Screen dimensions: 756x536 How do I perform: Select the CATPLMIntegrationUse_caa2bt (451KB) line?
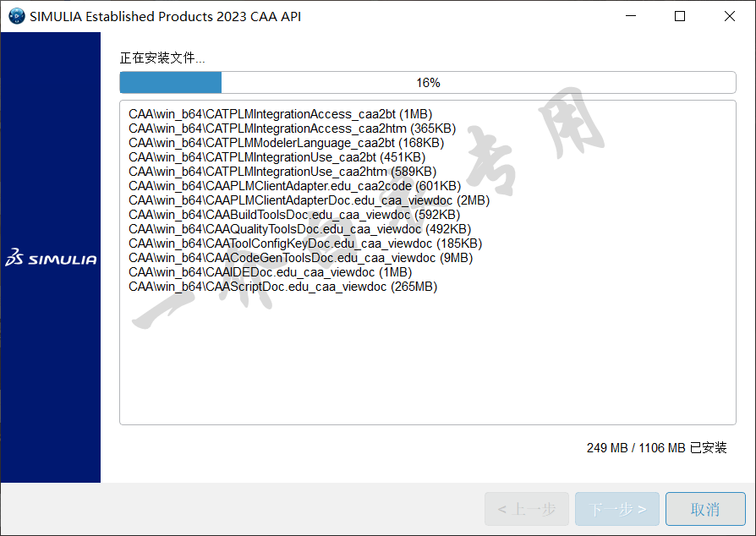(277, 157)
